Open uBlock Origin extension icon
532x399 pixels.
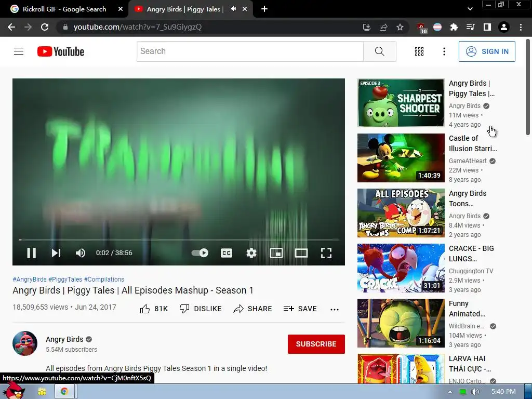coord(421,28)
